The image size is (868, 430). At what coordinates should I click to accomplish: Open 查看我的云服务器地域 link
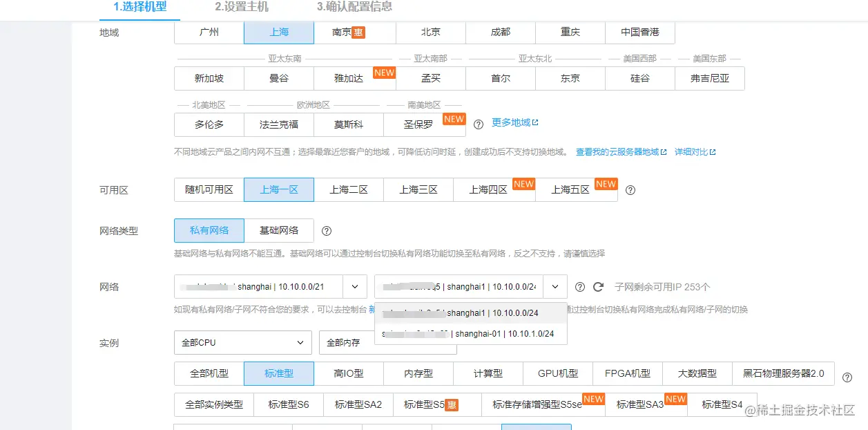point(621,151)
